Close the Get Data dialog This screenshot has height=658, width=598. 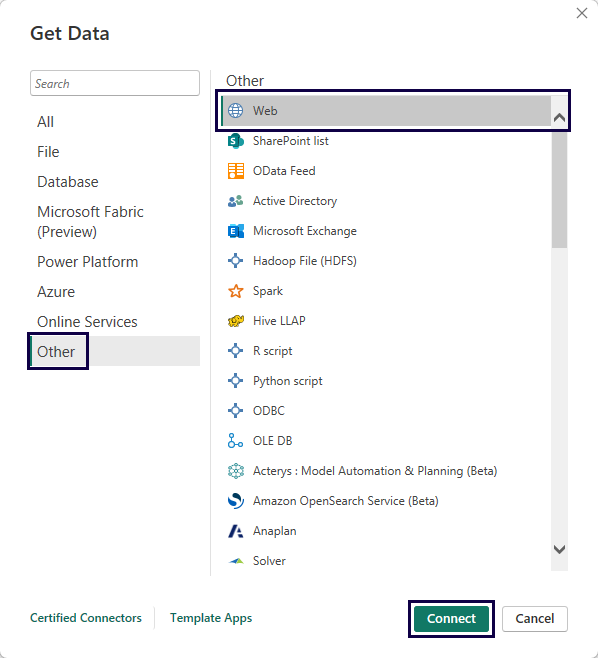click(x=582, y=13)
